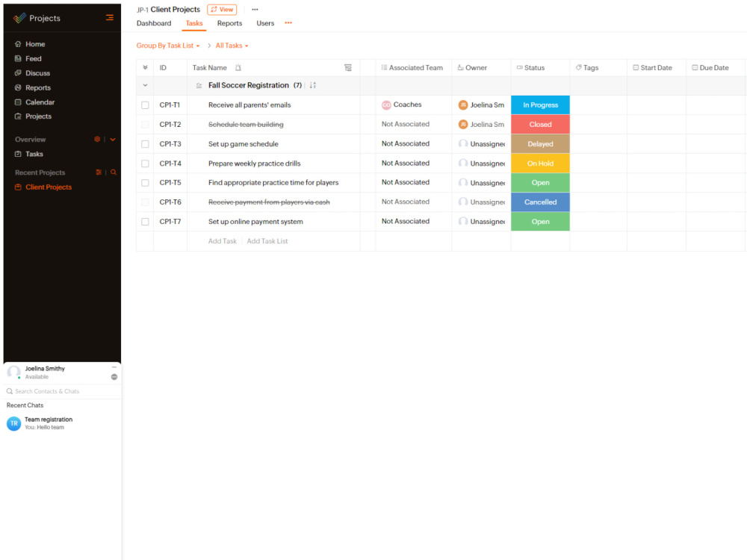Minimize chat panel dash icon
This screenshot has width=747, height=560.
[x=114, y=367]
